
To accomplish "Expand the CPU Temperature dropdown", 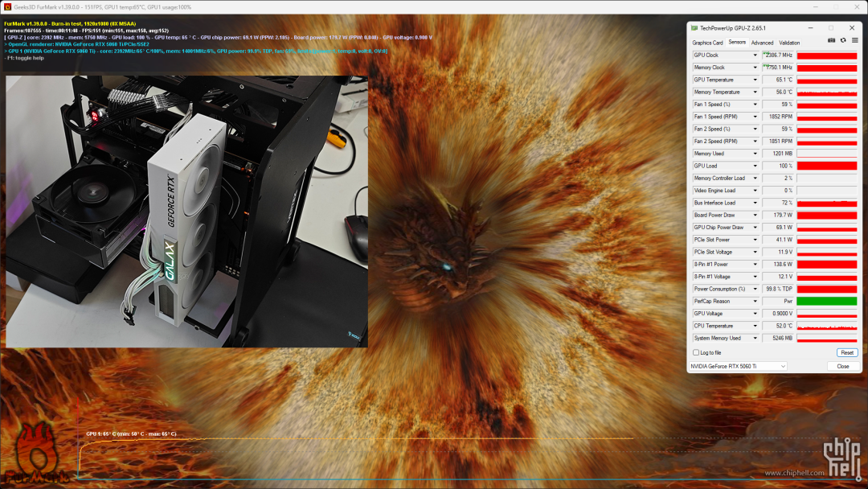I will [755, 326].
